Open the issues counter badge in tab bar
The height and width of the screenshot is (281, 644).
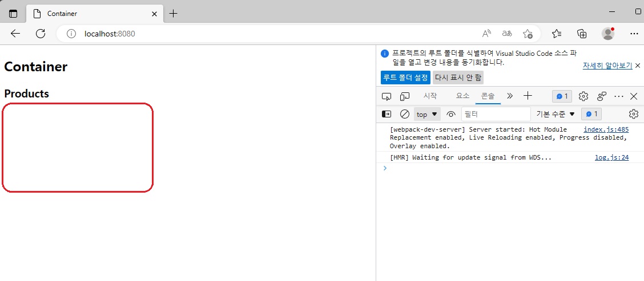[x=562, y=96]
